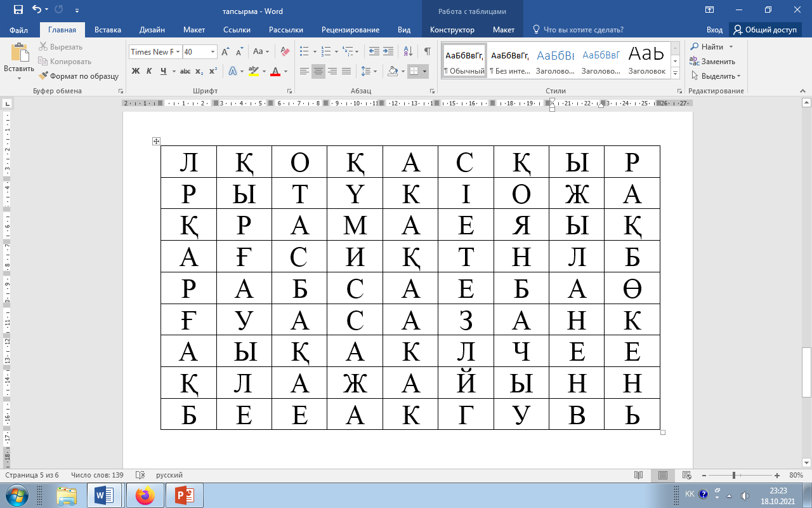Sort table contents with A-Z sort icon

pyautogui.click(x=408, y=52)
